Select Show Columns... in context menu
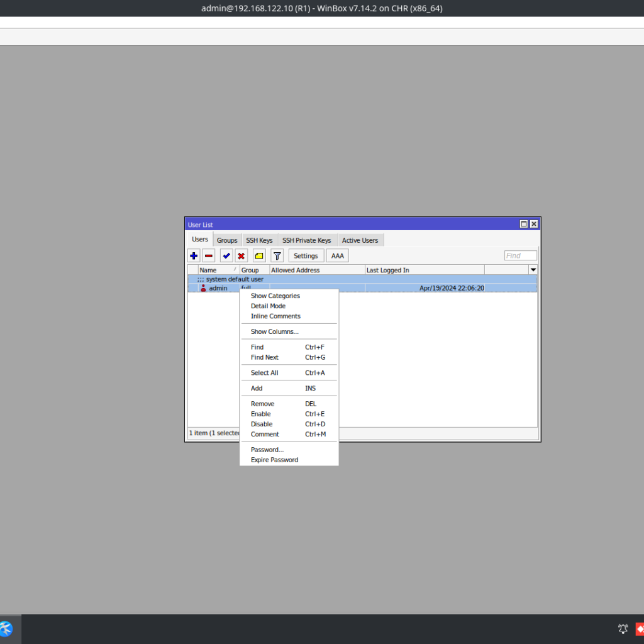Image resolution: width=644 pixels, height=644 pixels. point(274,331)
